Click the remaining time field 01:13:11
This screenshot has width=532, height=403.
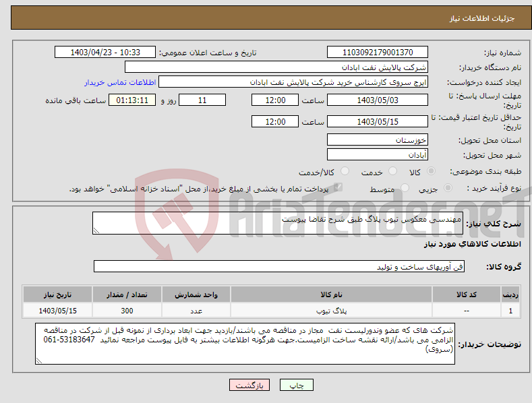pyautogui.click(x=132, y=100)
